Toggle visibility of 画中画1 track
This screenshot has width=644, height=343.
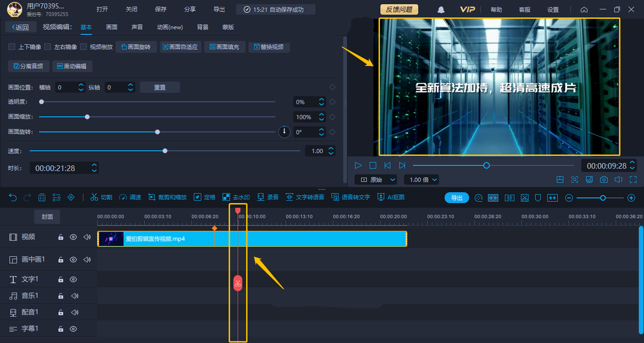(x=74, y=259)
